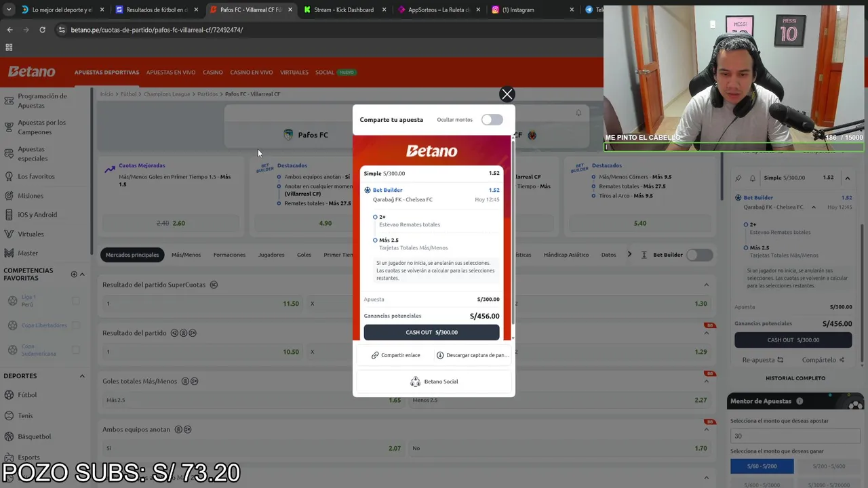The height and width of the screenshot is (488, 868).
Task: Select the Más/Menos market tab
Action: pos(186,255)
